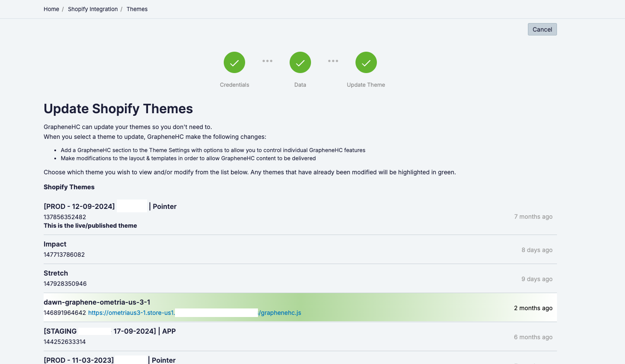
Task: Go to Home breadcrumb
Action: click(x=51, y=9)
